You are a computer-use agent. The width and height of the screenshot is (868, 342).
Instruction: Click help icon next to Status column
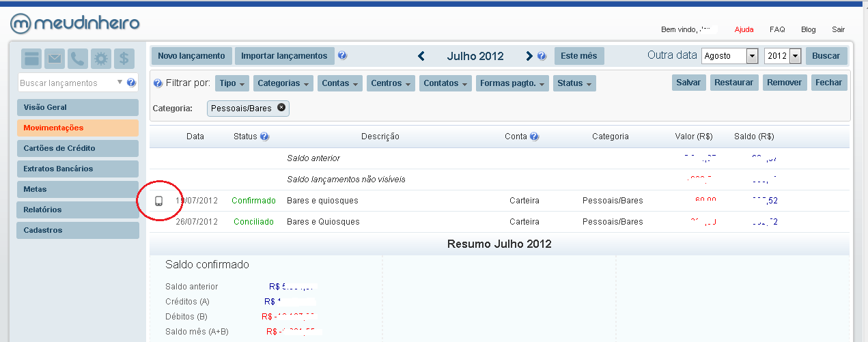(264, 137)
